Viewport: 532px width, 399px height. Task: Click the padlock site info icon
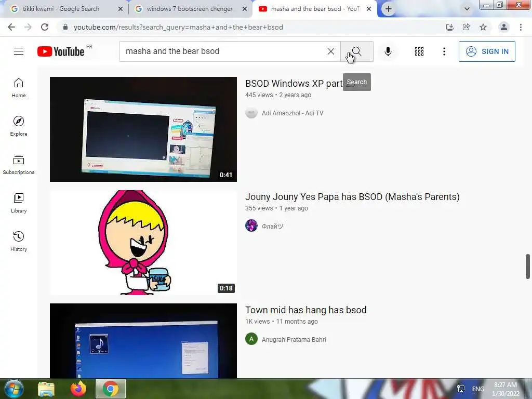pos(65,27)
